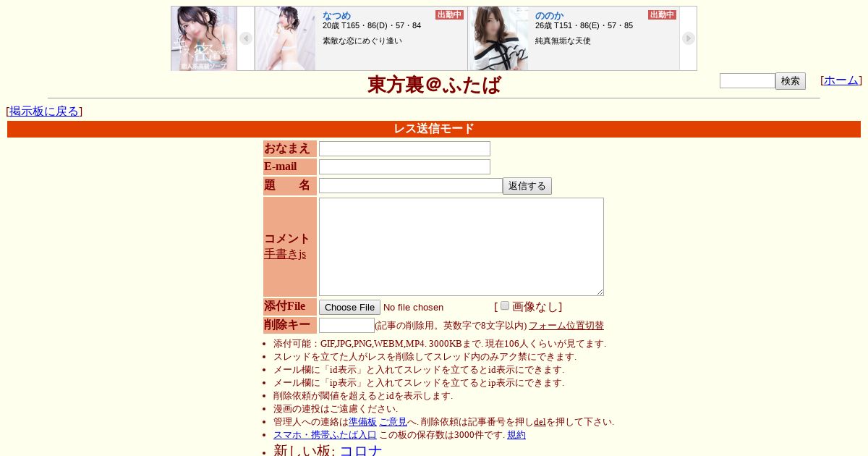Open the コロナ new board link

coord(361,450)
